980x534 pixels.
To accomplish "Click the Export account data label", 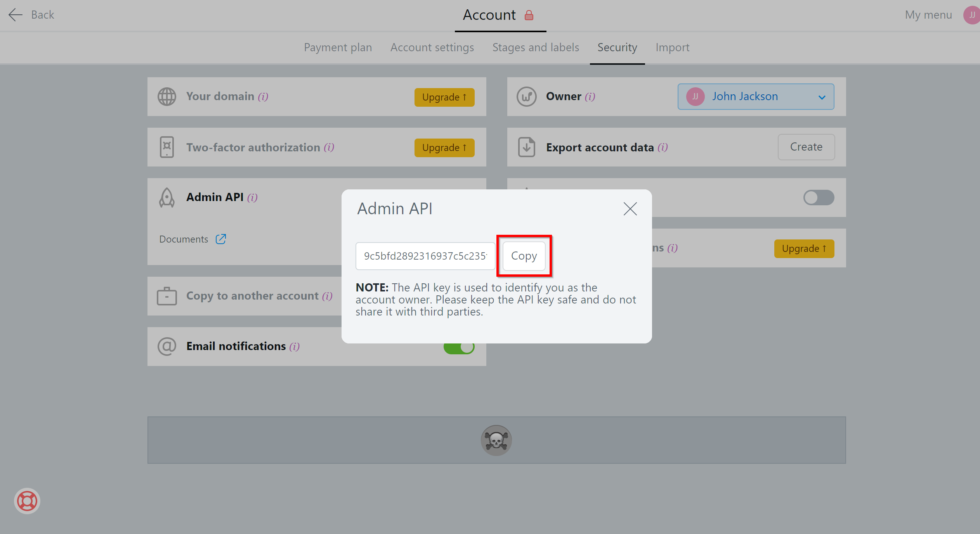I will (x=600, y=147).
